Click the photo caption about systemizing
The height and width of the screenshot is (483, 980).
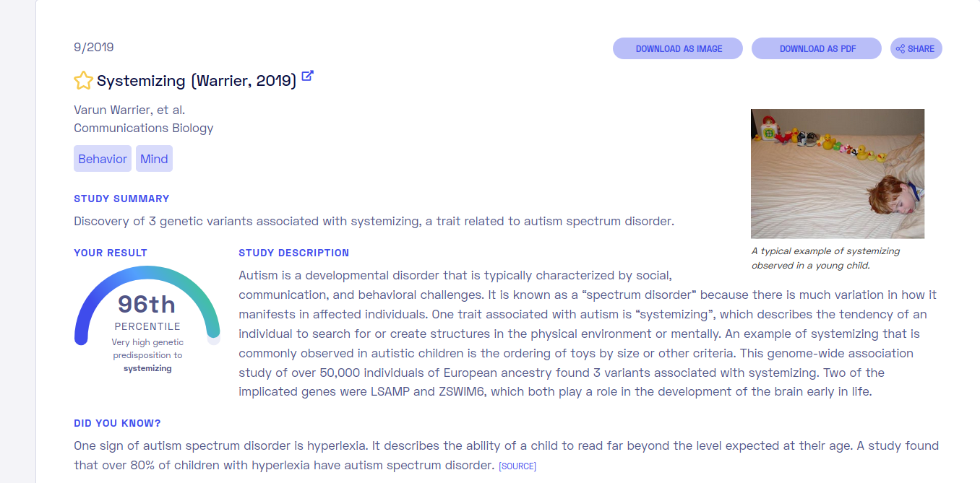pos(825,258)
